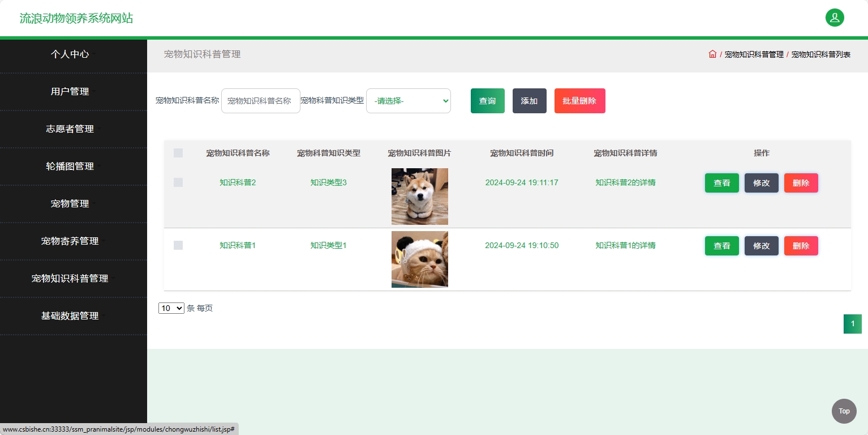Expand the 宠物寄养管理 sidebar menu
This screenshot has width=868, height=435.
71,241
